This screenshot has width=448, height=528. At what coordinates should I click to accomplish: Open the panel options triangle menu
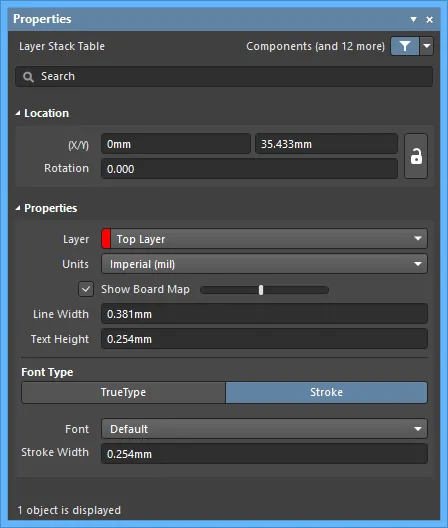413,20
